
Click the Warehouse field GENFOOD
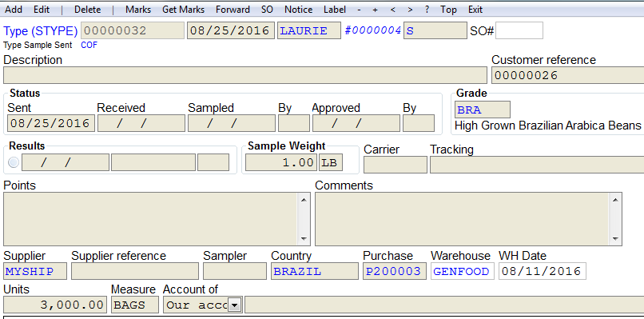point(463,271)
